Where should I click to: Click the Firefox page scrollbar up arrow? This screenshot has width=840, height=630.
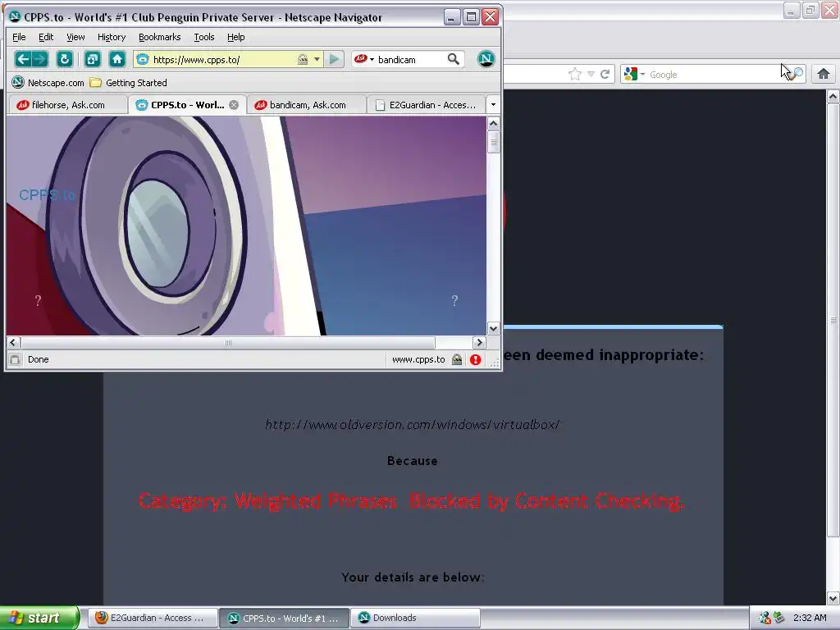coord(833,97)
